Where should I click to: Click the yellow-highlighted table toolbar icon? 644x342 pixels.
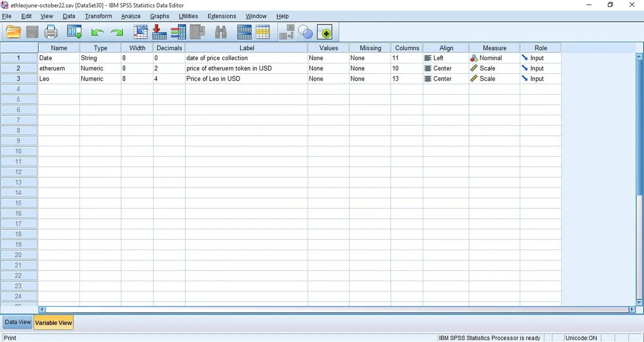(x=263, y=33)
